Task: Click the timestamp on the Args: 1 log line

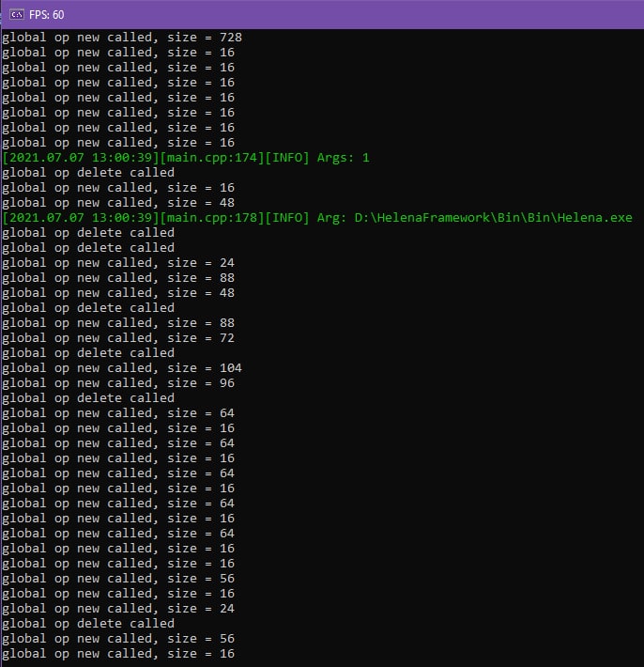Action: 81,158
